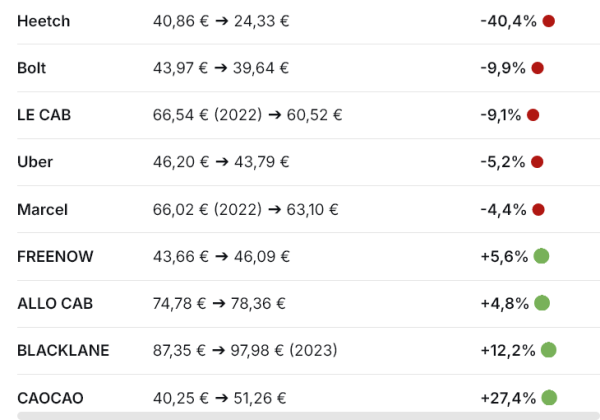The width and height of the screenshot is (600, 420).
Task: Click Uber's red status dot
Action: tap(537, 162)
